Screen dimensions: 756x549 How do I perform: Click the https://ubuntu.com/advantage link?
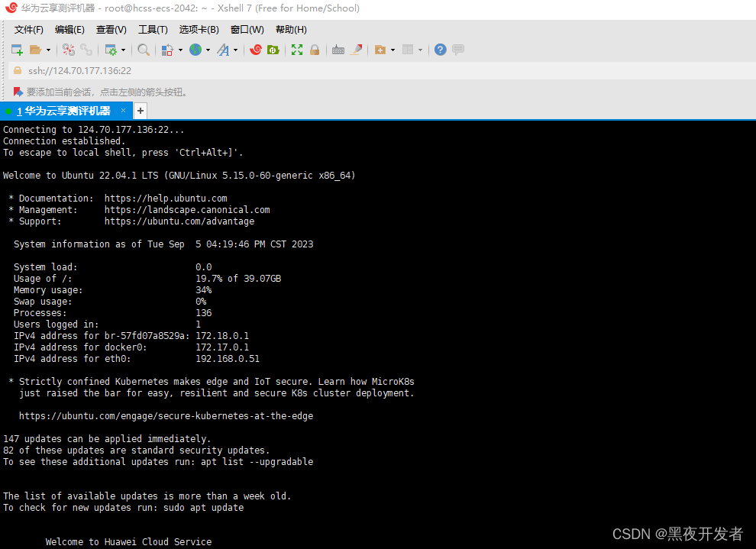(179, 221)
